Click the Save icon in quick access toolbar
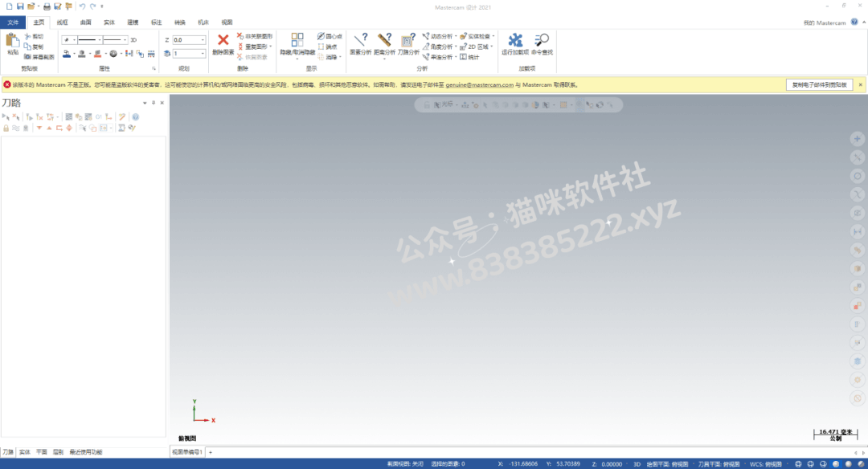Image resolution: width=868 pixels, height=469 pixels. pyautogui.click(x=20, y=6)
